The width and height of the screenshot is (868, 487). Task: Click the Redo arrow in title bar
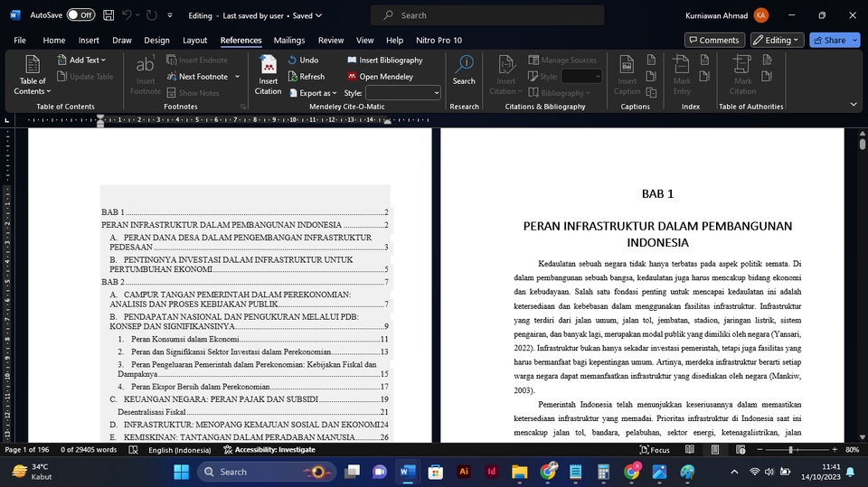[152, 15]
